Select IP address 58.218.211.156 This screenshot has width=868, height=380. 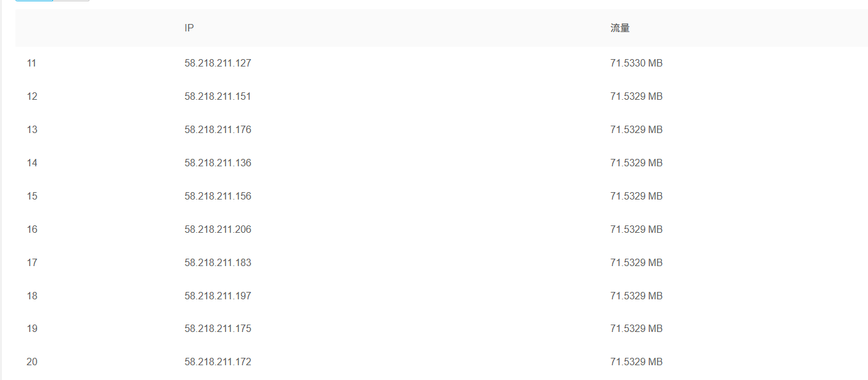(218, 196)
